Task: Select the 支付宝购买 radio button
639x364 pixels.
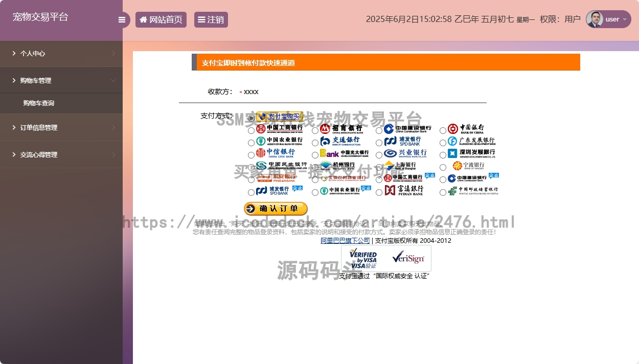Action: coord(251,118)
